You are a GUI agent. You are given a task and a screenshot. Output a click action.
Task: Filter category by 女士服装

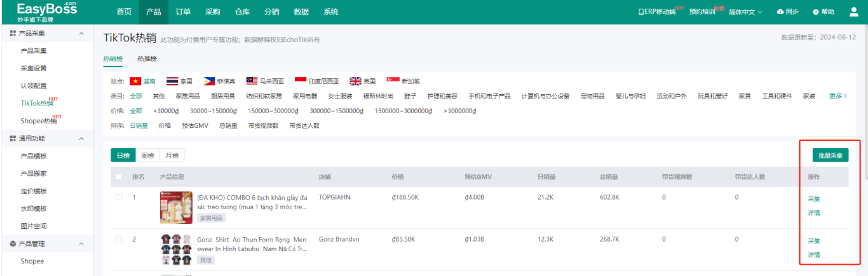coord(340,96)
